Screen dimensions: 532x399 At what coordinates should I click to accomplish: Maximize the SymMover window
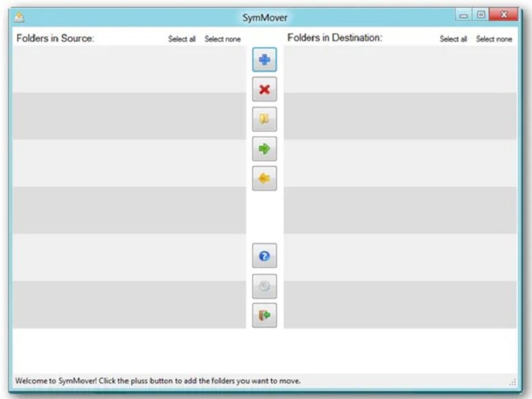481,15
